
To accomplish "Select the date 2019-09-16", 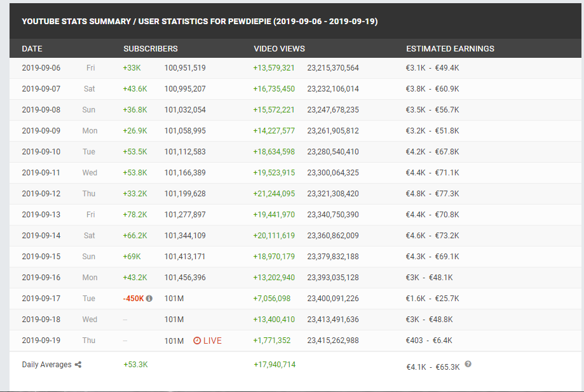I will click(x=41, y=278).
